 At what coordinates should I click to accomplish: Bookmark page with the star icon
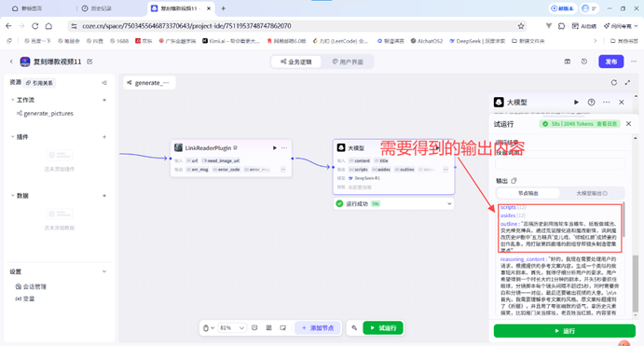pos(521,26)
